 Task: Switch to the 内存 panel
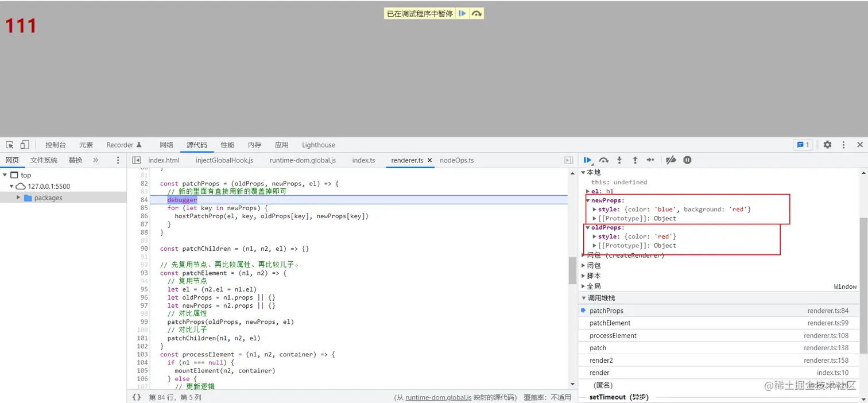pyautogui.click(x=254, y=145)
